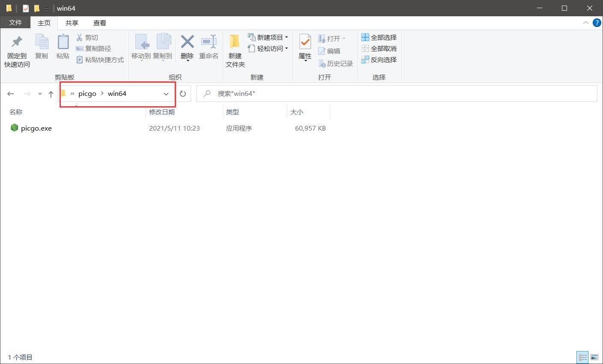Sort by Date Modified (修改日期) column

click(x=162, y=112)
